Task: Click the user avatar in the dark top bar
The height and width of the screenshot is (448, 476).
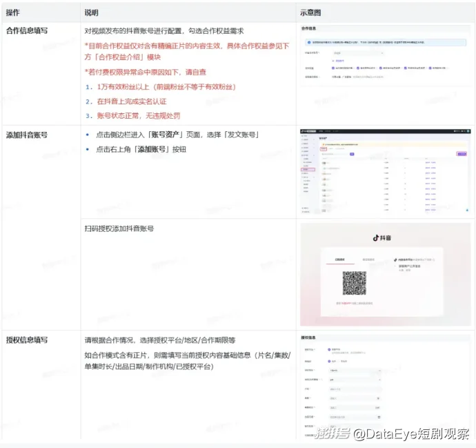Action: pos(466,131)
